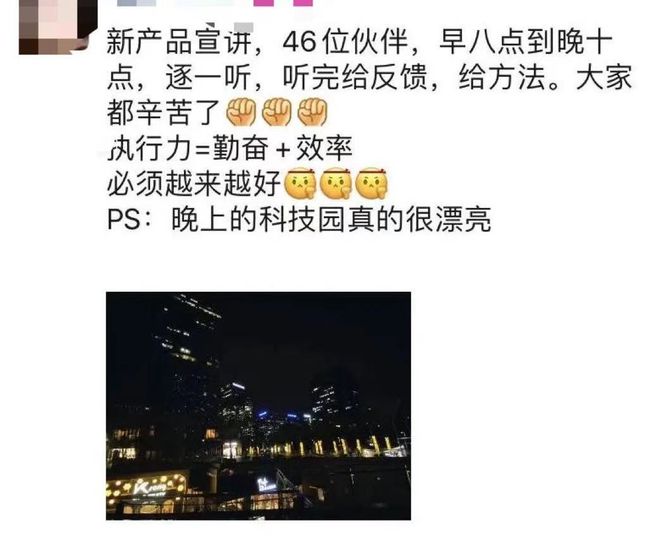Tap the text 都辛苦了
This screenshot has width=660, height=555.
tap(165, 112)
